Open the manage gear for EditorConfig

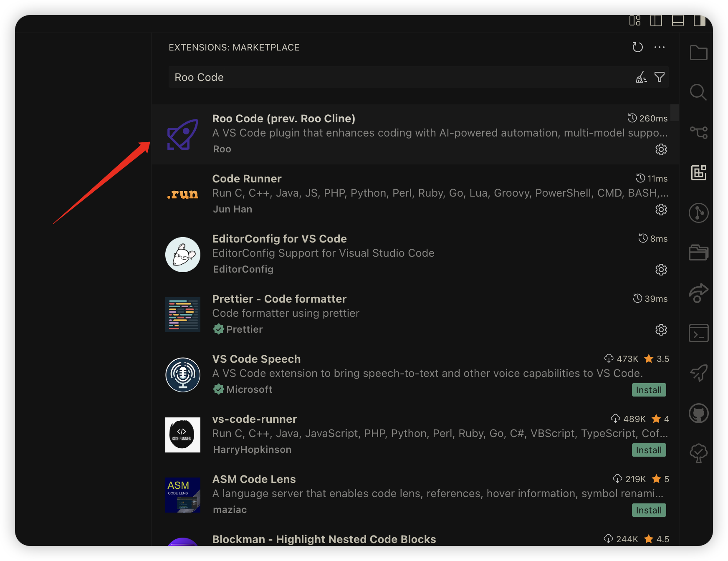coord(661,270)
